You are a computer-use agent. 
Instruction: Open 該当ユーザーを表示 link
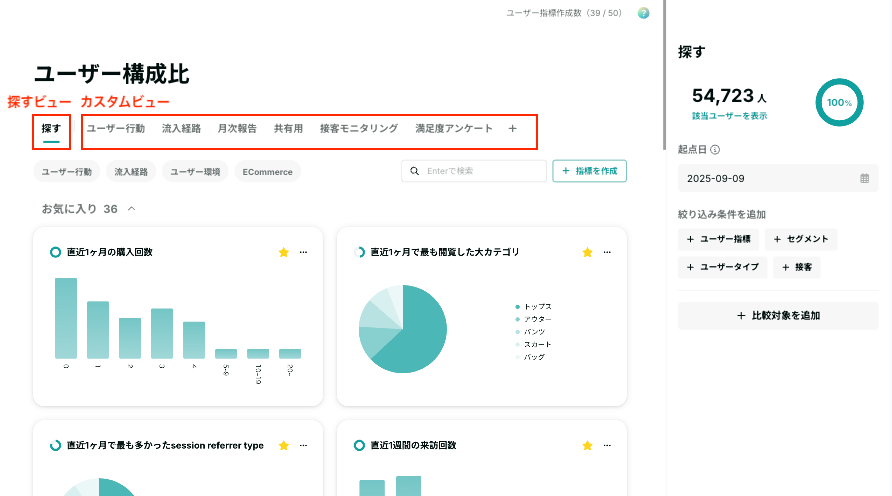(729, 116)
